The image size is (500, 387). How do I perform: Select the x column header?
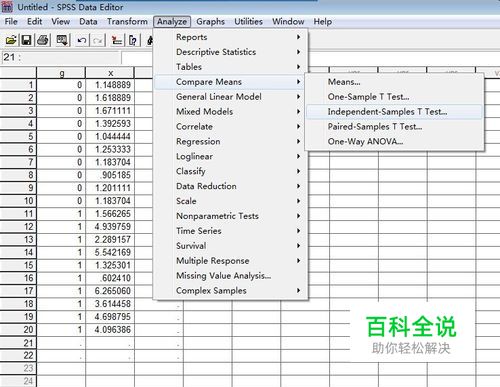(x=110, y=73)
